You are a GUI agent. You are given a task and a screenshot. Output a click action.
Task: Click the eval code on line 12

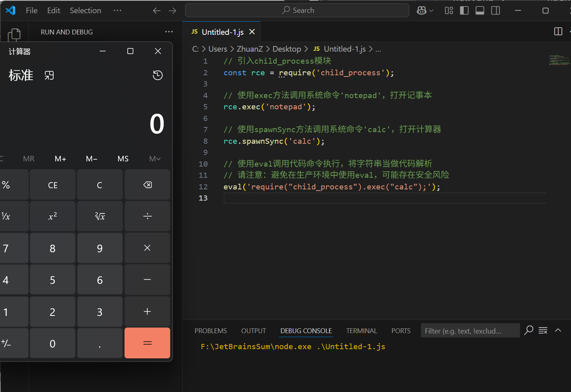tap(332, 187)
